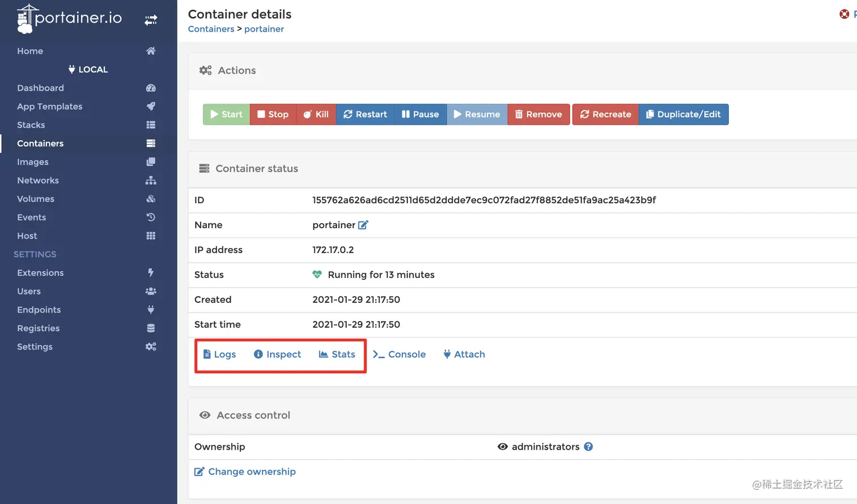Restart the container
The height and width of the screenshot is (504, 857).
(365, 114)
